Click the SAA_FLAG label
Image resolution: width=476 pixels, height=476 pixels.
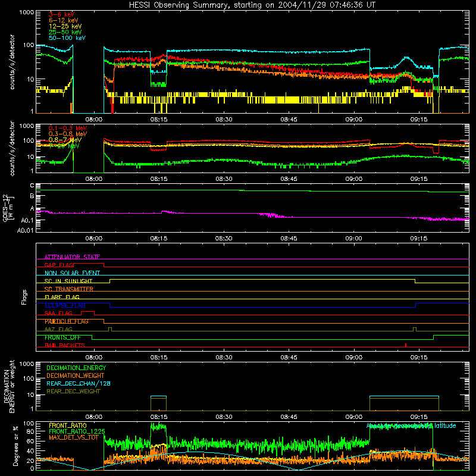[58, 313]
